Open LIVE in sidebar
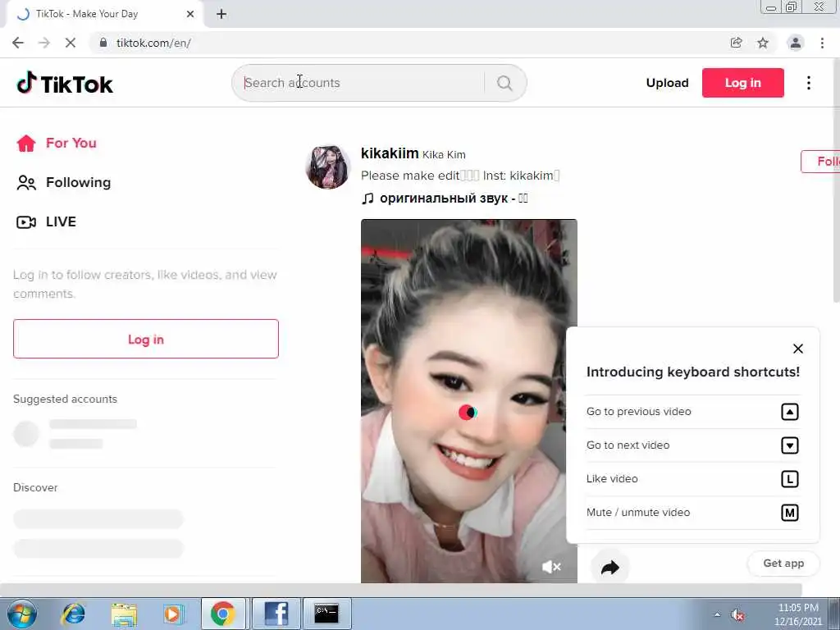This screenshot has width=840, height=630. [61, 221]
